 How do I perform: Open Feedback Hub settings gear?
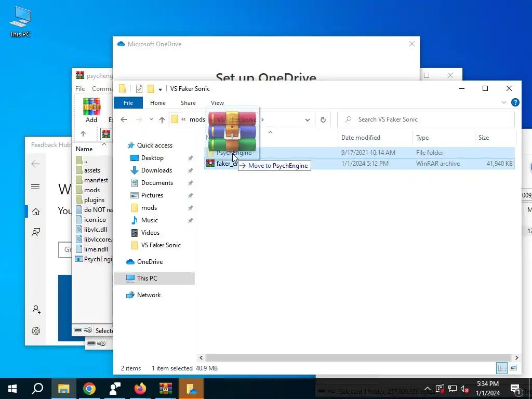click(36, 331)
